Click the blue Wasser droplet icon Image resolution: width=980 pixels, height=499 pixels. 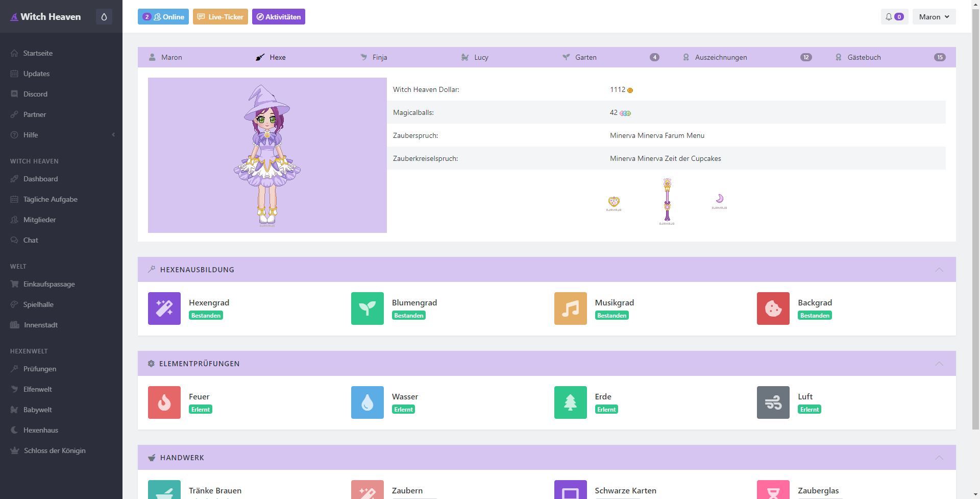[367, 402]
